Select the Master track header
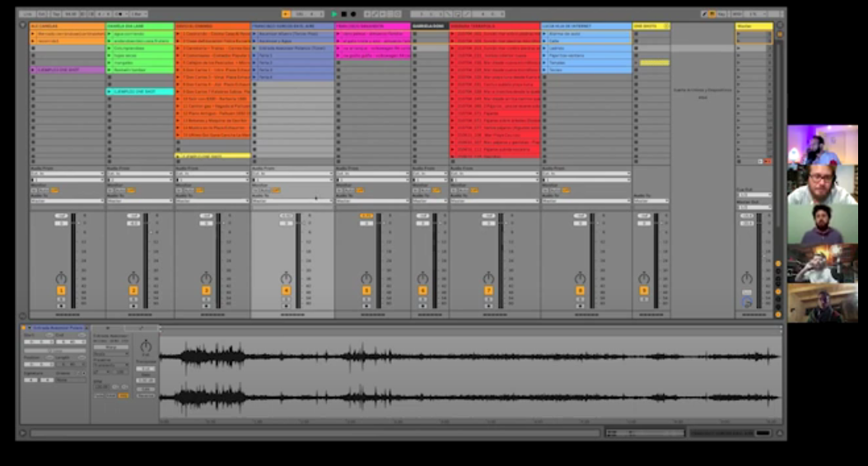 click(754, 26)
